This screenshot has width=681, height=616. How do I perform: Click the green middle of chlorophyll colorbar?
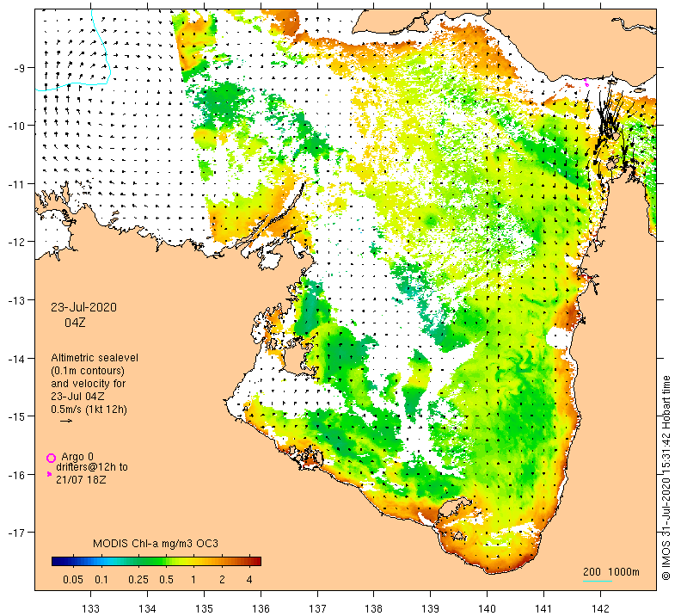[x=156, y=561]
